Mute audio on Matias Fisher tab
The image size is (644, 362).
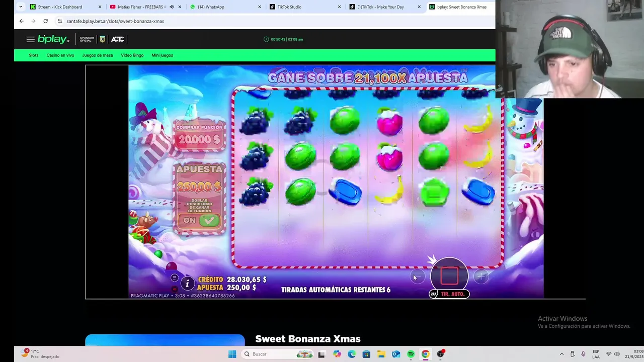[x=172, y=7]
